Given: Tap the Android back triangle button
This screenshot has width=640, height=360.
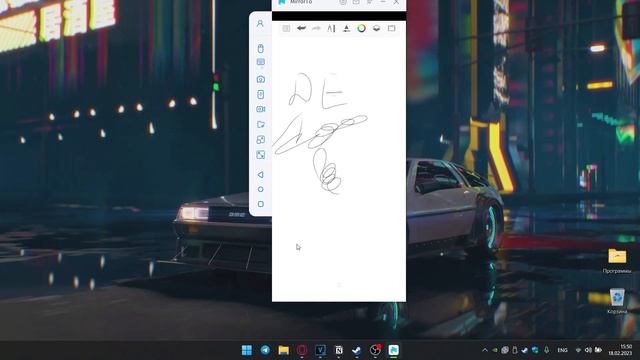Looking at the screenshot, I should (x=260, y=175).
